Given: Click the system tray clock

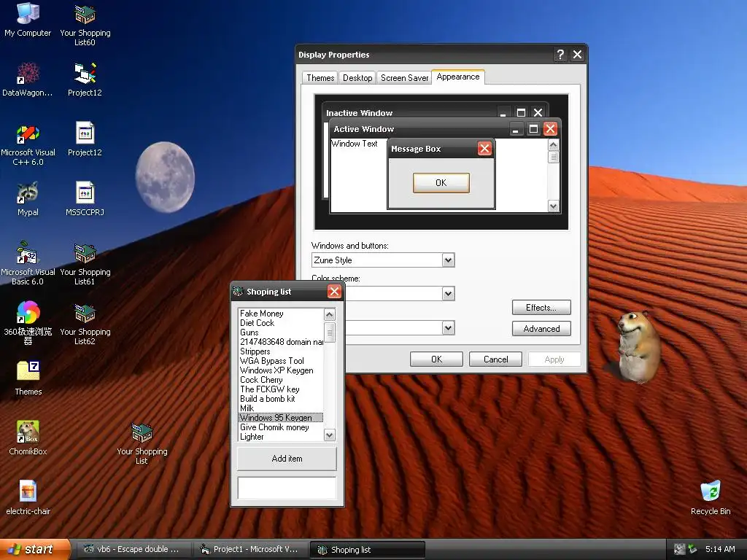Looking at the screenshot, I should tap(720, 549).
